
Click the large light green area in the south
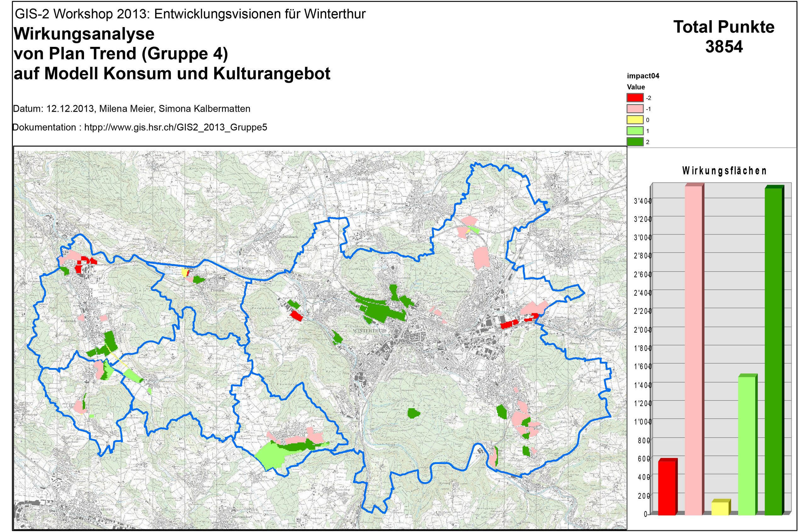(271, 457)
